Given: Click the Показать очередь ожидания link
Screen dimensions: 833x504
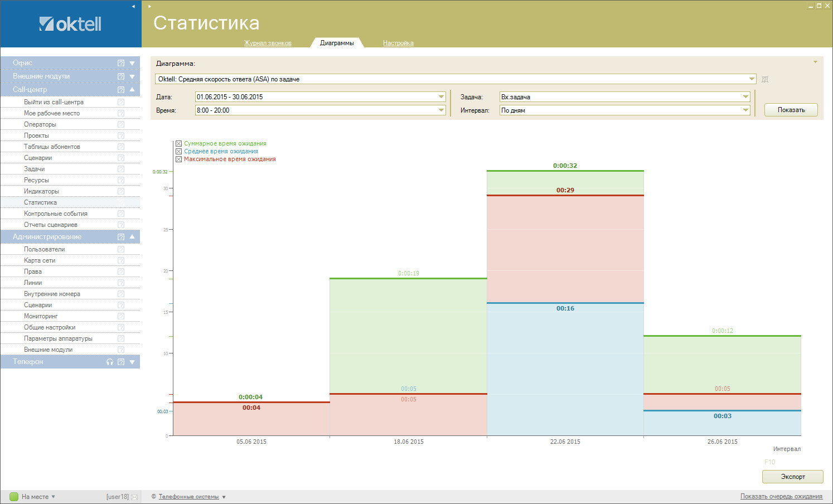Looking at the screenshot, I should point(781,496).
